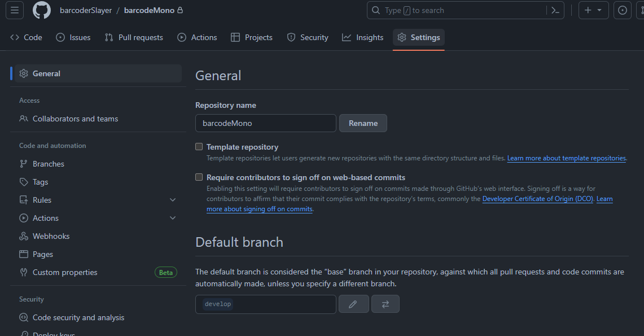
Task: Open the GitHub homepage via the logo
Action: coord(41,10)
